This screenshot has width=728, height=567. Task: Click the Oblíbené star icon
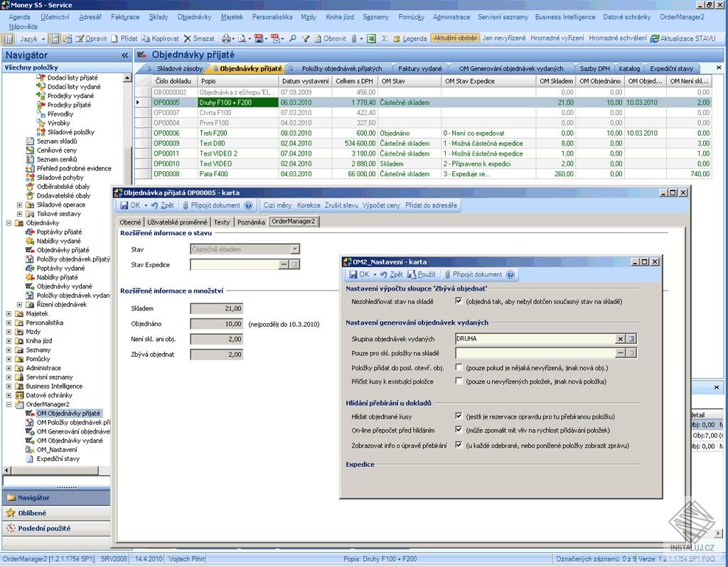[11, 513]
